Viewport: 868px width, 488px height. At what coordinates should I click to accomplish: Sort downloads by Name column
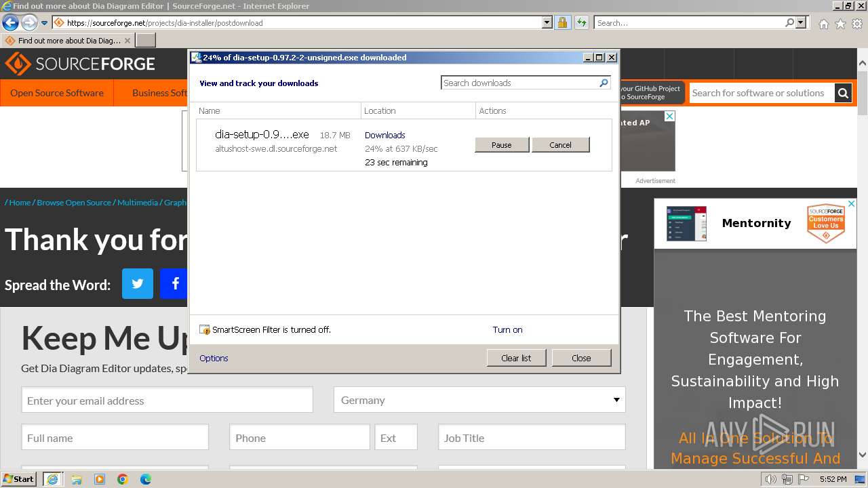coord(278,110)
